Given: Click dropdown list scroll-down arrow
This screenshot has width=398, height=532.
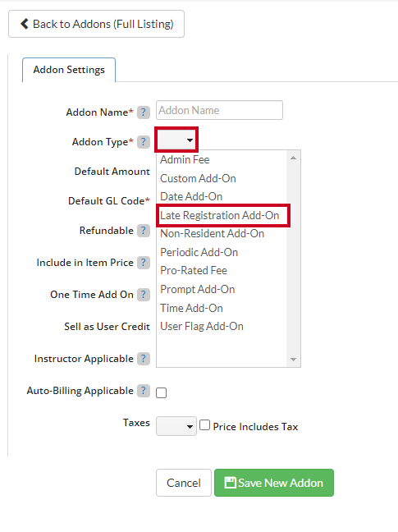Looking at the screenshot, I should pos(293,360).
